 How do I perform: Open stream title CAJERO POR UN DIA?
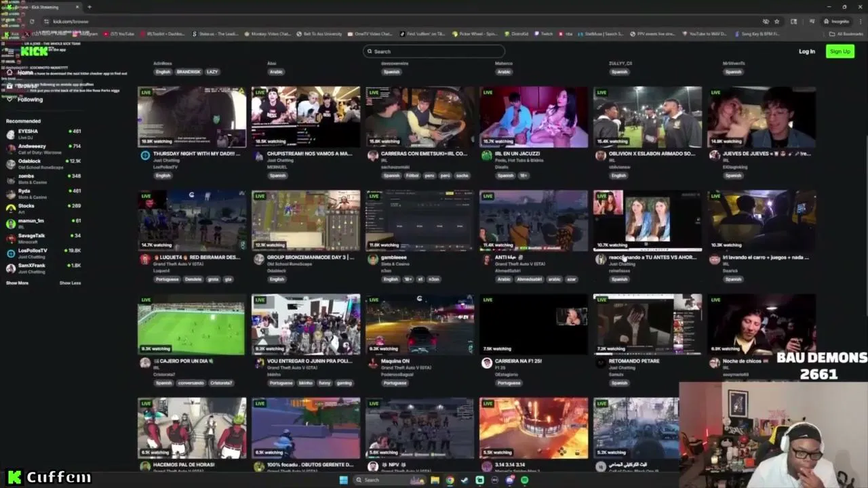pyautogui.click(x=183, y=361)
